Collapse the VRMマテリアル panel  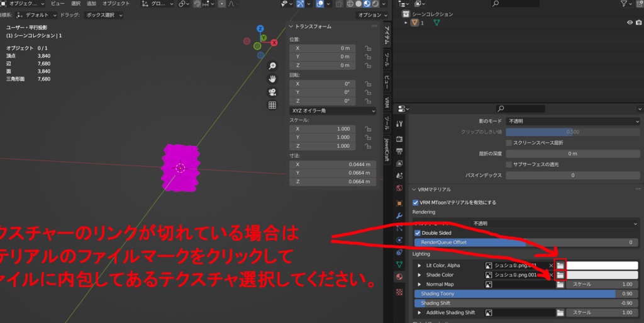tap(414, 190)
